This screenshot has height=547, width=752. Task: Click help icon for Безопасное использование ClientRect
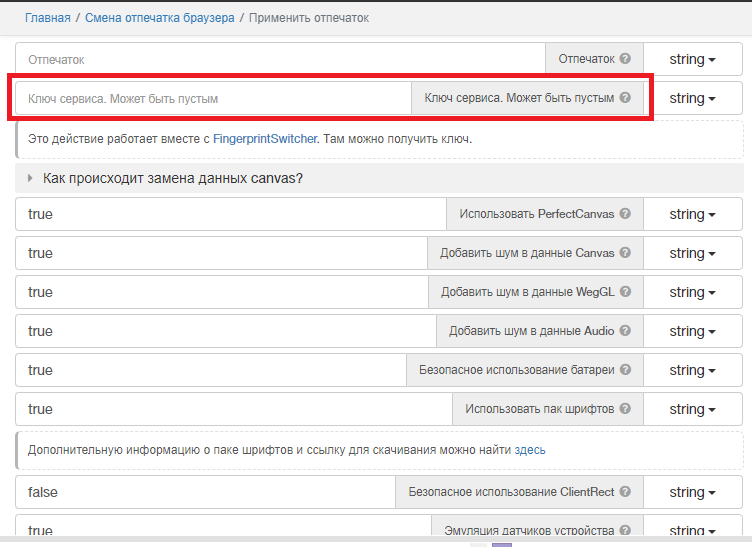pyautogui.click(x=625, y=492)
